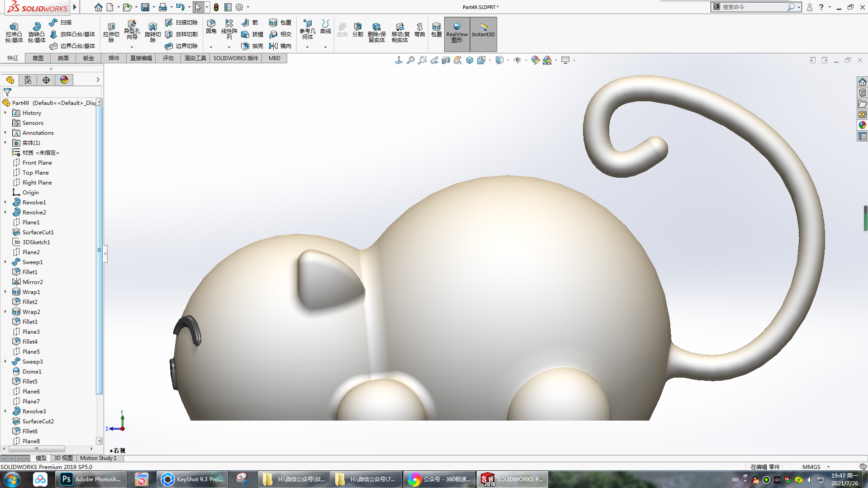
Task: Expand the History tree node
Action: pyautogui.click(x=5, y=113)
